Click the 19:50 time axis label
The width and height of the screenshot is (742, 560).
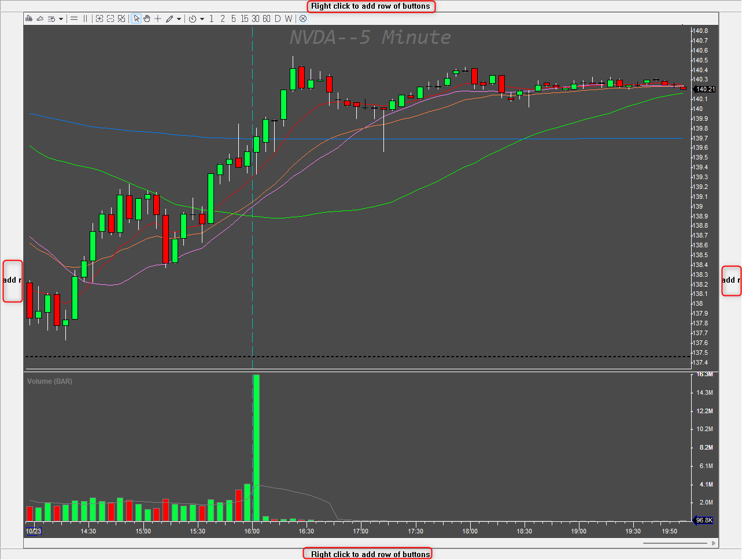pos(669,531)
